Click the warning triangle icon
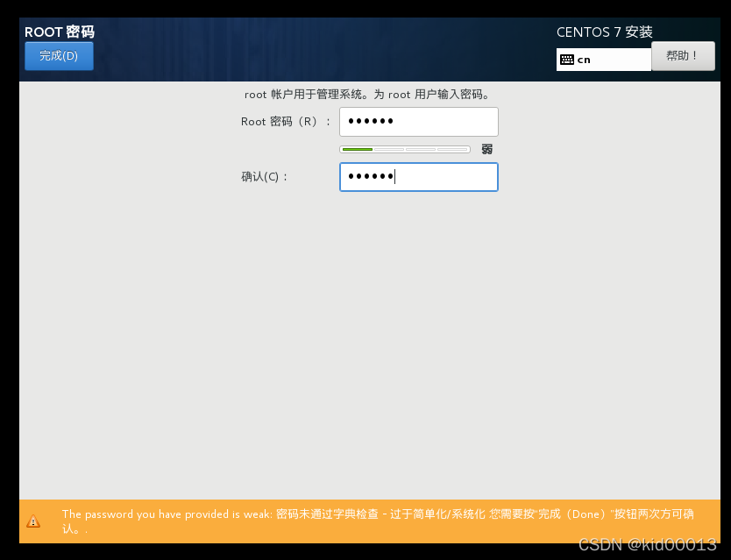This screenshot has width=731, height=560. coord(33,521)
